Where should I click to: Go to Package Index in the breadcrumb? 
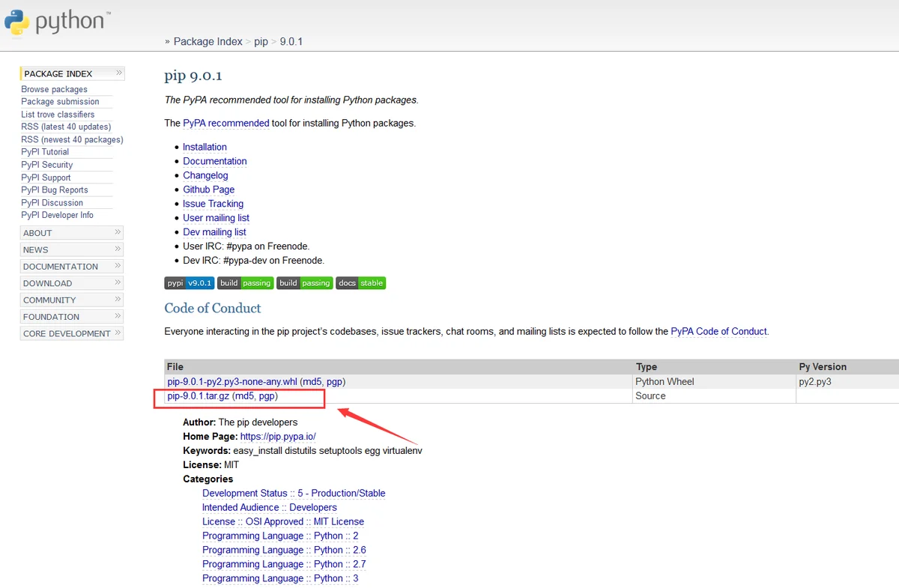208,42
